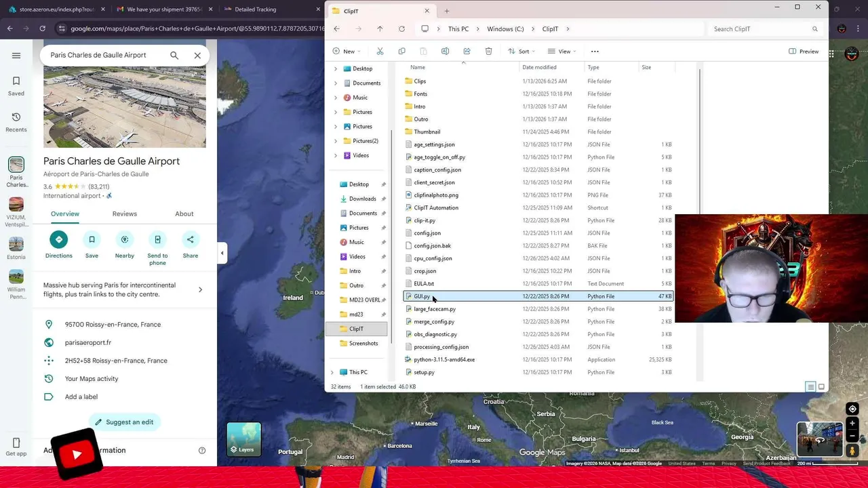Open Saved places in Maps sidebar

coord(16,85)
